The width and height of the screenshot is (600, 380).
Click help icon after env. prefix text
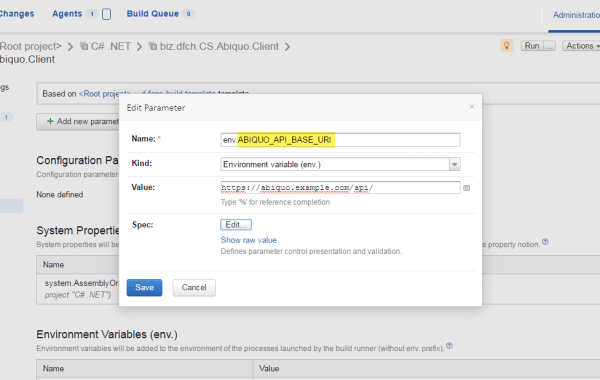(x=450, y=346)
